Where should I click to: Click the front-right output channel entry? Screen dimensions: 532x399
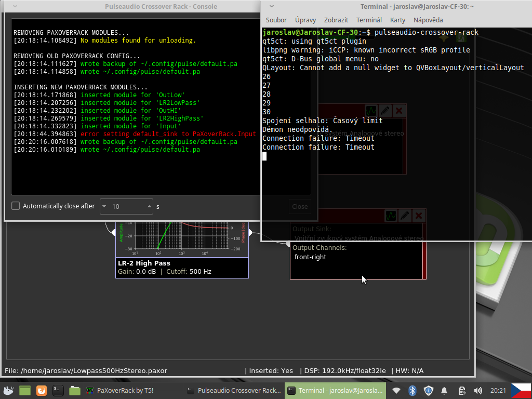tap(310, 257)
